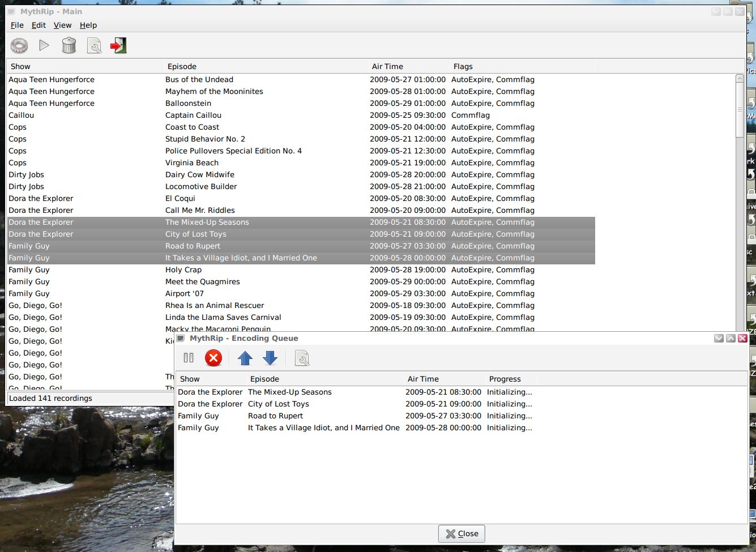Open the document wrench settings icon in Main toolbar
Image resolution: width=756 pixels, height=552 pixels.
click(94, 45)
